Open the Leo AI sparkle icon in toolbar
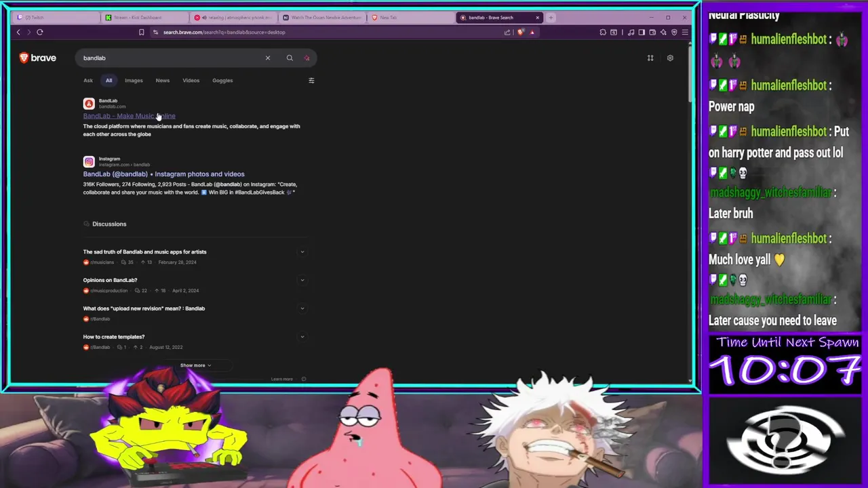This screenshot has height=488, width=868. point(663,32)
